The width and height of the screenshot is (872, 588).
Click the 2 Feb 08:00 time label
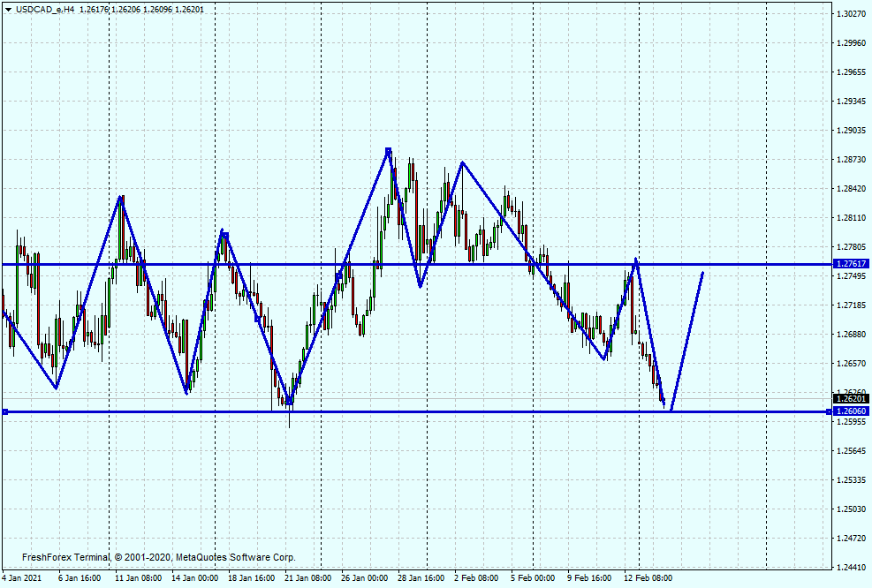click(476, 578)
